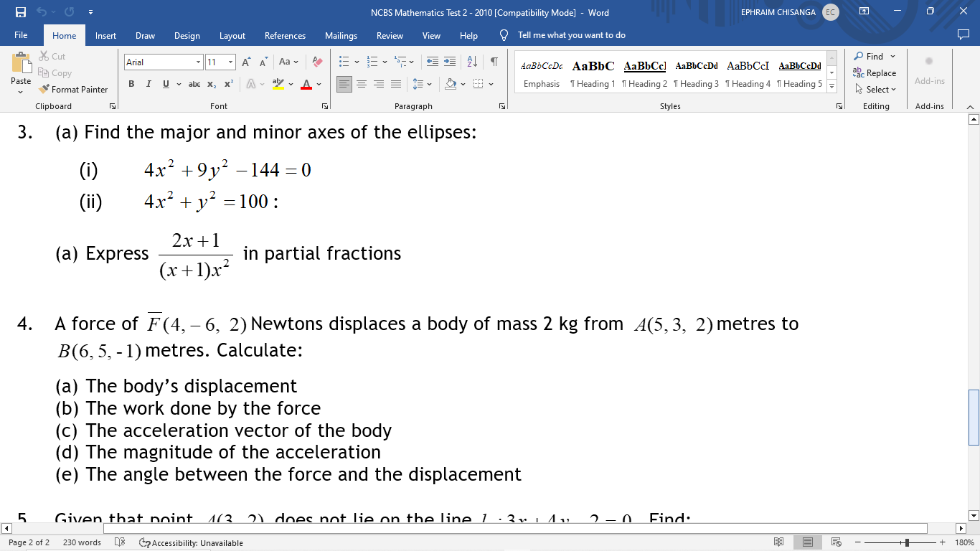Click the Format Painter tool
Image resolution: width=980 pixels, height=551 pixels.
(x=74, y=89)
